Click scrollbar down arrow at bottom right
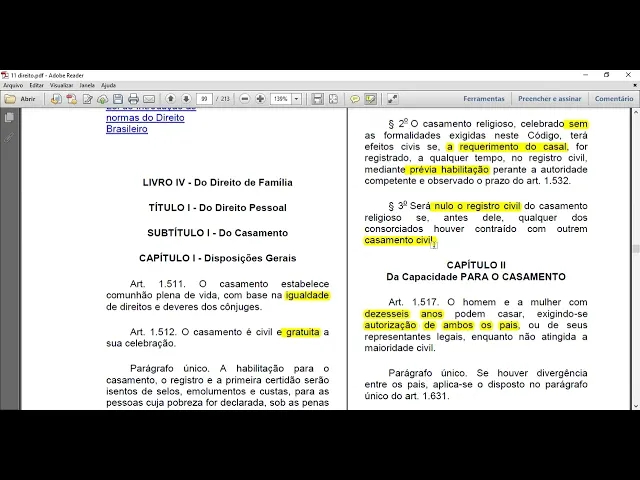The height and width of the screenshot is (480, 640). tap(636, 406)
